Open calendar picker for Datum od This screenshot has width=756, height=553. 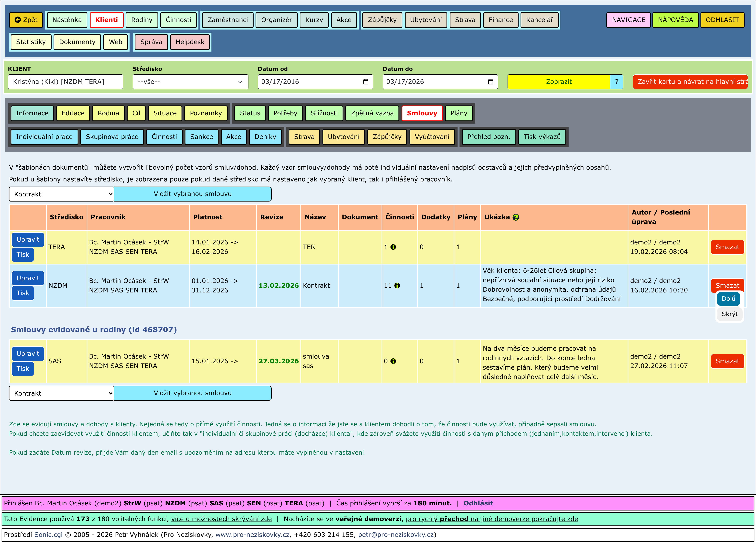[366, 82]
